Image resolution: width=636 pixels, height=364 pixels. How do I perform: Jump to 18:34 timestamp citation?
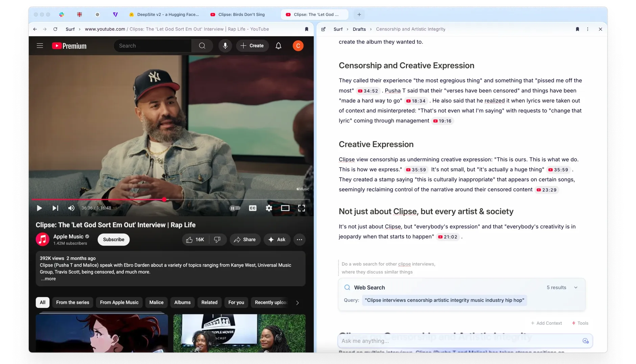(x=416, y=101)
